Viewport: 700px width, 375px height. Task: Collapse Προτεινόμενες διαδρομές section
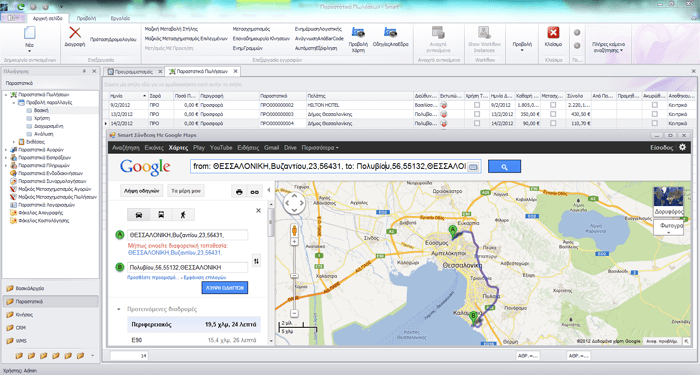[x=119, y=309]
